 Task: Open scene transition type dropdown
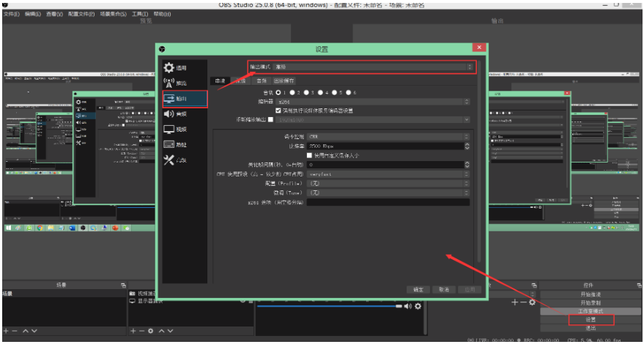tap(513, 294)
